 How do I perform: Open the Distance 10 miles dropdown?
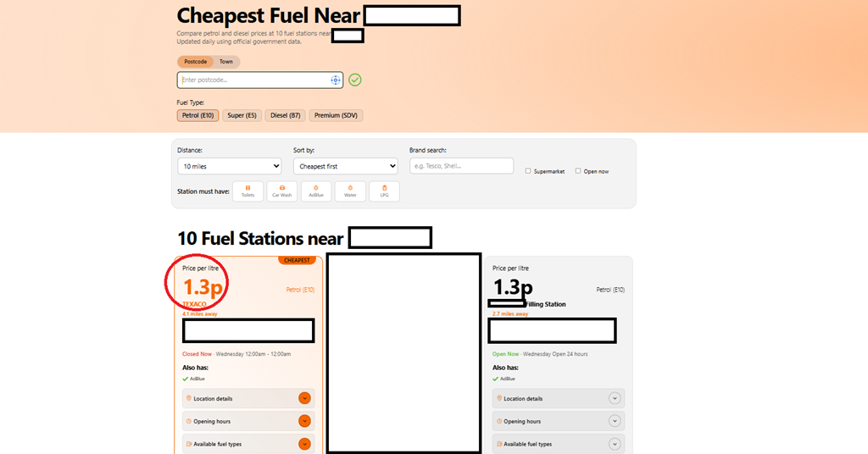click(x=229, y=167)
